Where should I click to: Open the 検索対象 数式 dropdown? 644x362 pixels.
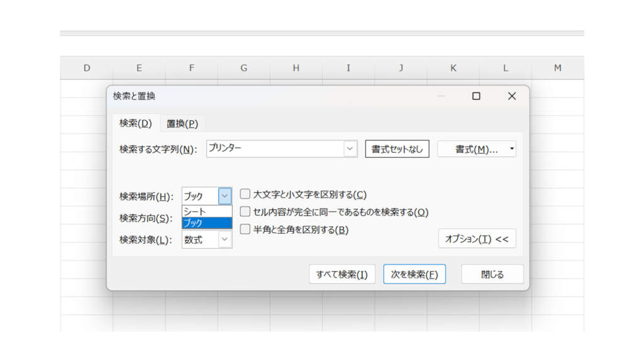[x=225, y=239]
